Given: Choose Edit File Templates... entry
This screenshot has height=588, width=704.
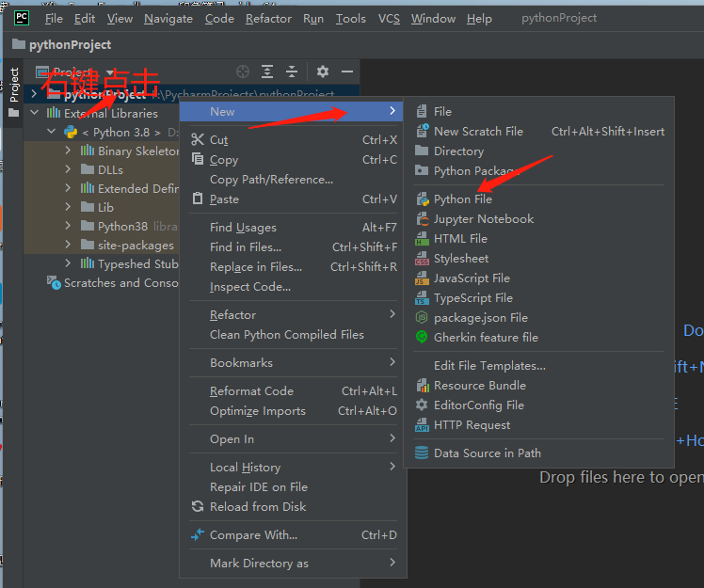Looking at the screenshot, I should 538,366.
